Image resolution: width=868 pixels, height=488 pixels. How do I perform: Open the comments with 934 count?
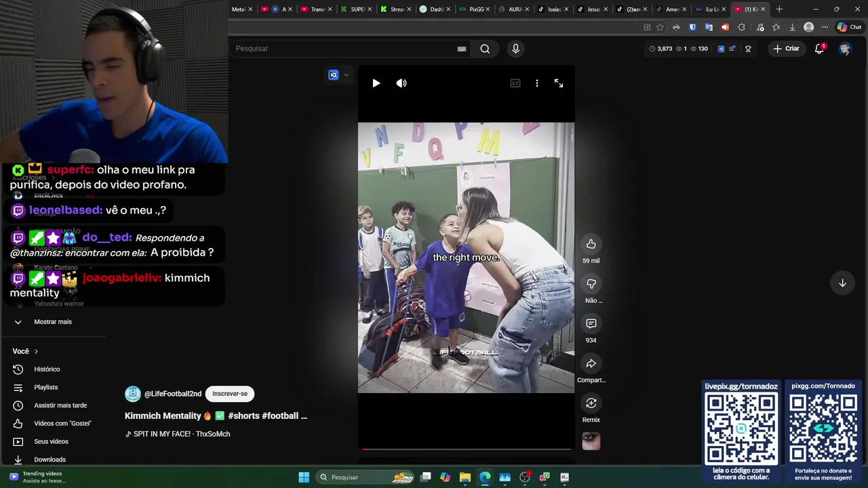tap(591, 323)
